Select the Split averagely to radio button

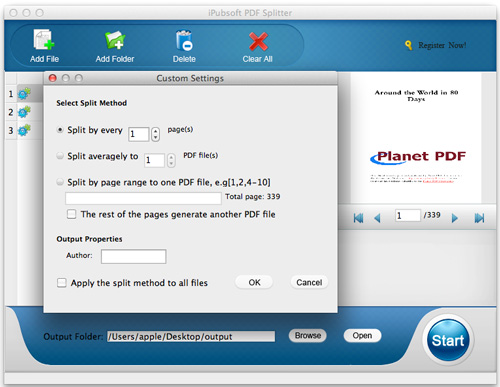(x=60, y=156)
